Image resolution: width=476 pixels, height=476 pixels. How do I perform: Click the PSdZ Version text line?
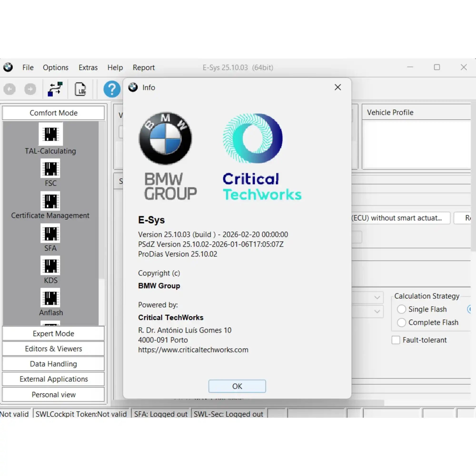(x=211, y=244)
